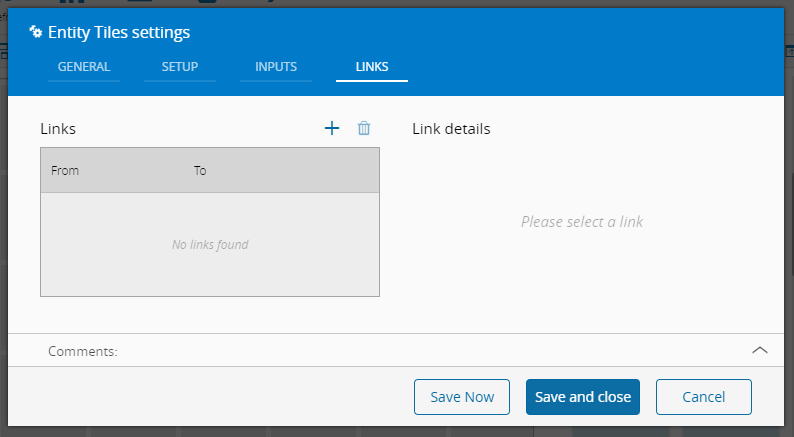This screenshot has height=437, width=794.
Task: Open the INPUTS tab
Action: 276,67
